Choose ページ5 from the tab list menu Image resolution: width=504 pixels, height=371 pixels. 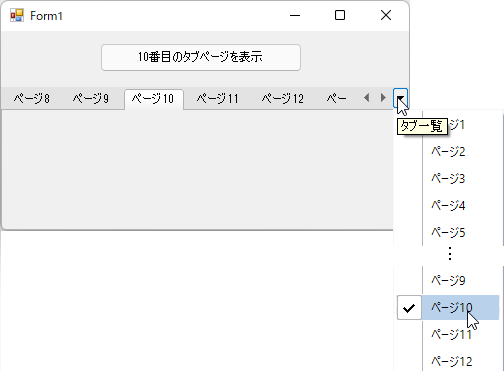click(x=448, y=232)
